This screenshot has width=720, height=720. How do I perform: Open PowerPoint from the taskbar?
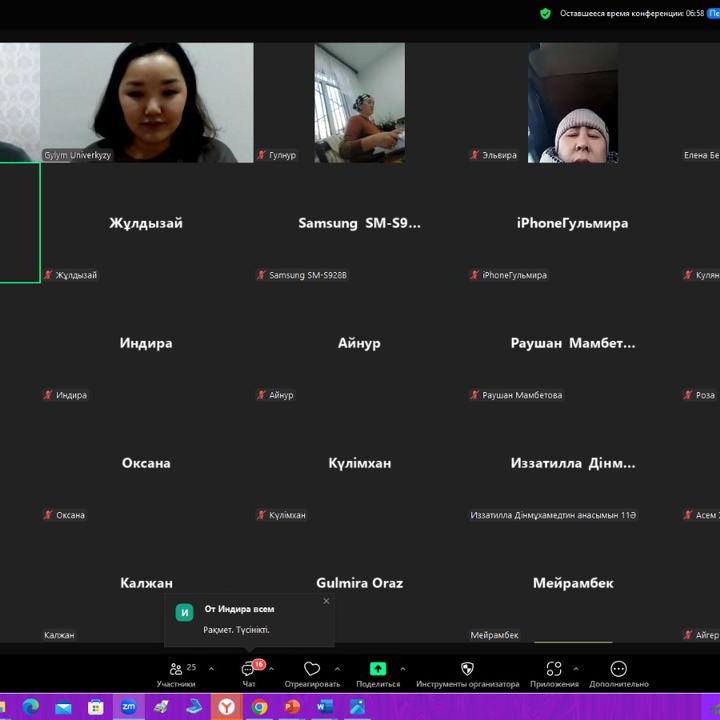tap(292, 707)
